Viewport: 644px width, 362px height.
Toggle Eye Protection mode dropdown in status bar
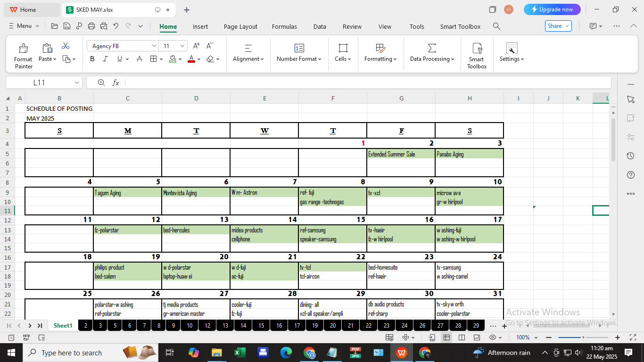[x=495, y=337]
